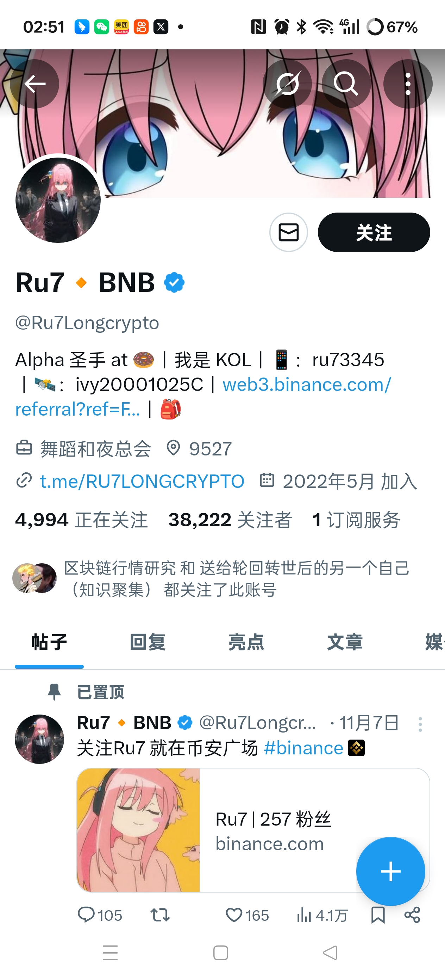This screenshot has width=445, height=980.
Task: Expand the pinned post's three-dot options
Action: point(420,724)
